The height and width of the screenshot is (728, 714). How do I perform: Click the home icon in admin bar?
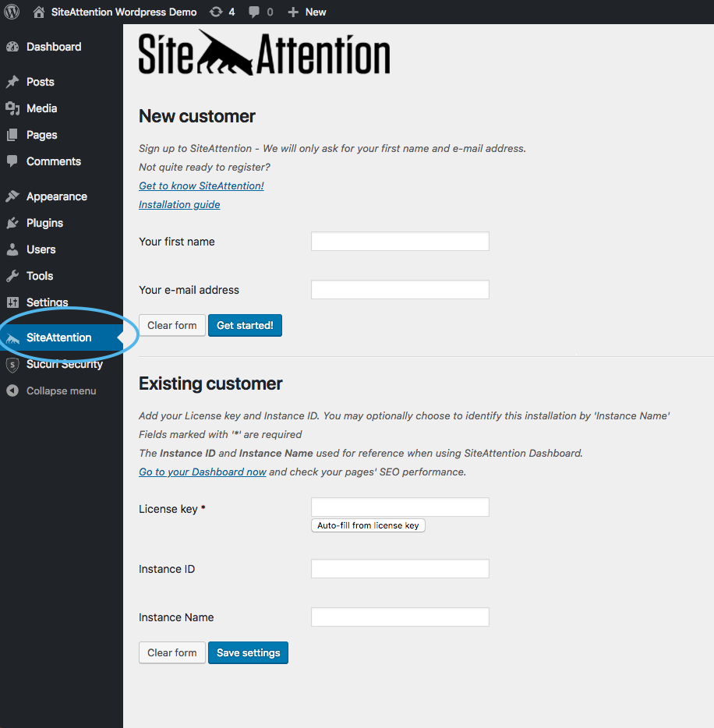(39, 12)
